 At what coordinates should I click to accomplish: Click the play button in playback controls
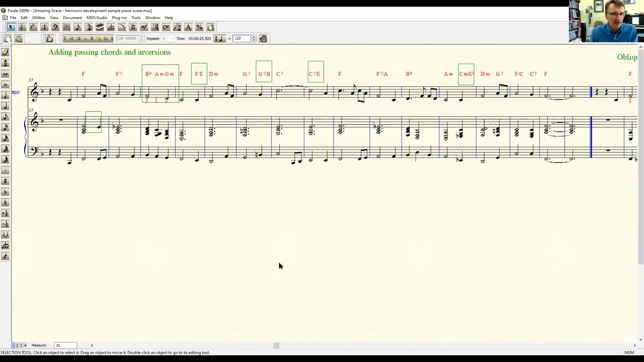click(x=85, y=38)
